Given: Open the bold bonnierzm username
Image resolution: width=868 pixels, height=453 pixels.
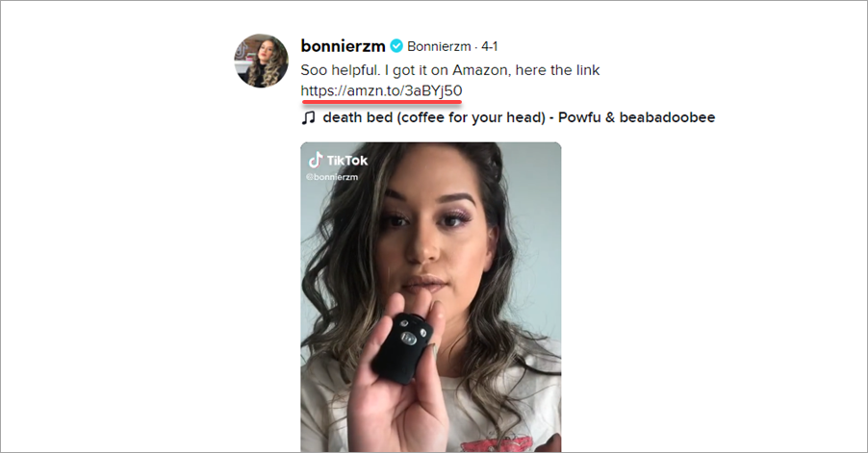Looking at the screenshot, I should tap(343, 46).
